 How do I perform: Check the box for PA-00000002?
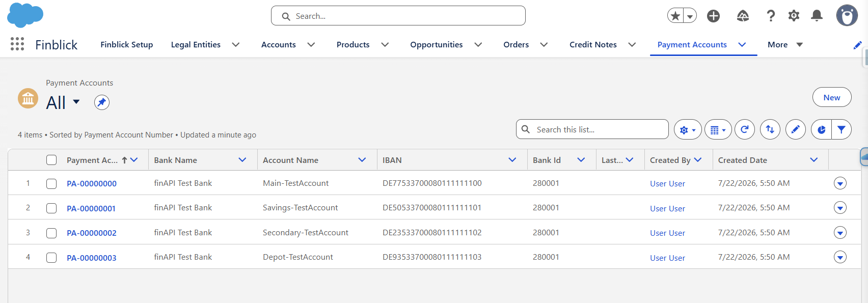click(x=51, y=233)
